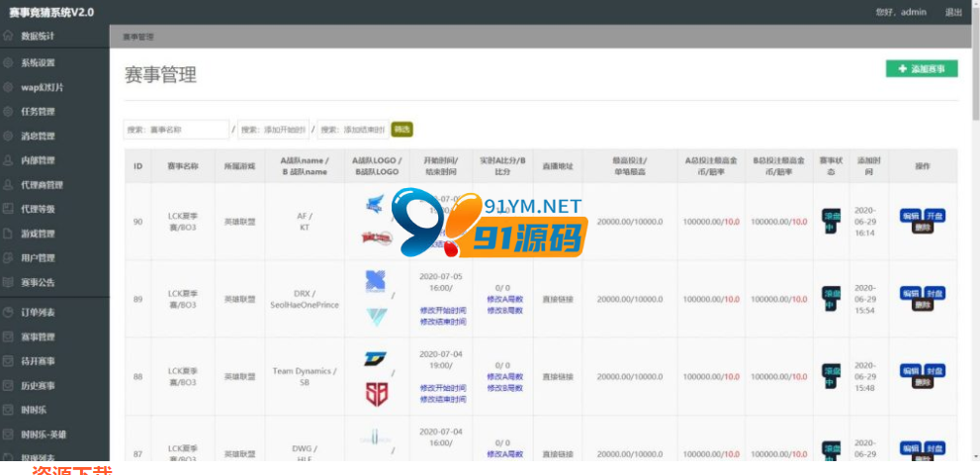Click the gear icon beside 系统设置
980x475 pixels.
[8, 62]
